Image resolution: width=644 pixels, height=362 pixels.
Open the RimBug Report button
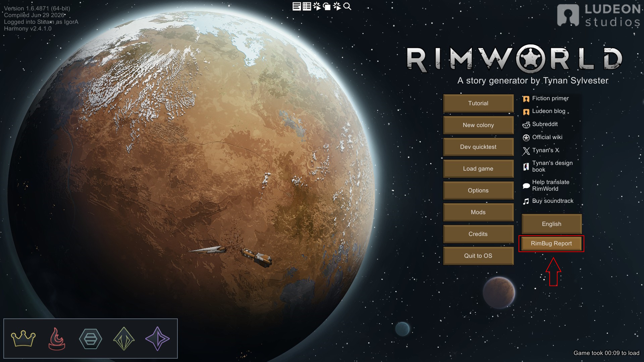[551, 243]
